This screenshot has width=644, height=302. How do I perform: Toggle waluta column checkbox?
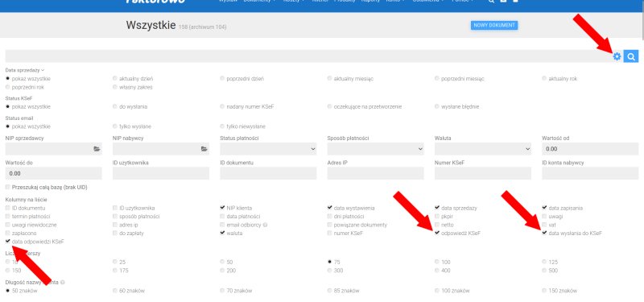[x=223, y=233]
